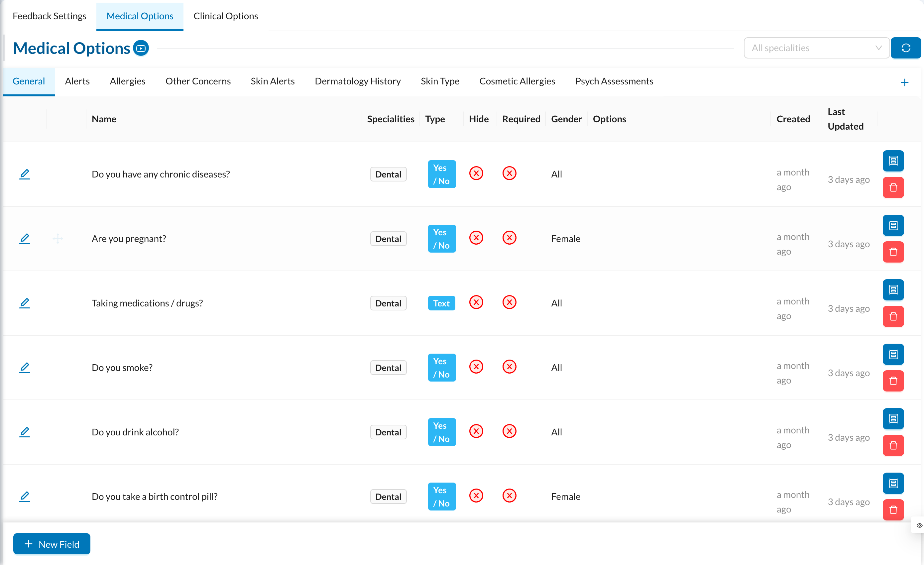The image size is (924, 565).
Task: Click the eye icon at bottom right
Action: tap(919, 525)
